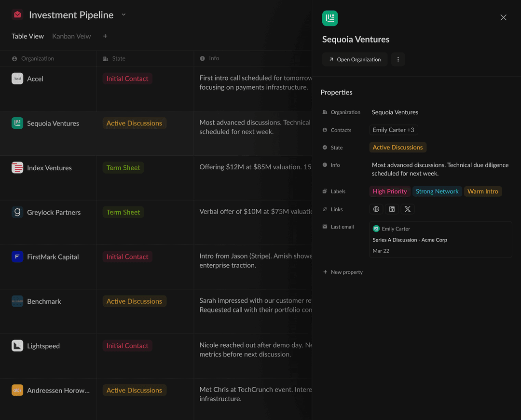Viewport: 521px width, 420px height.
Task: Click the Accel logo icon
Action: tap(17, 79)
